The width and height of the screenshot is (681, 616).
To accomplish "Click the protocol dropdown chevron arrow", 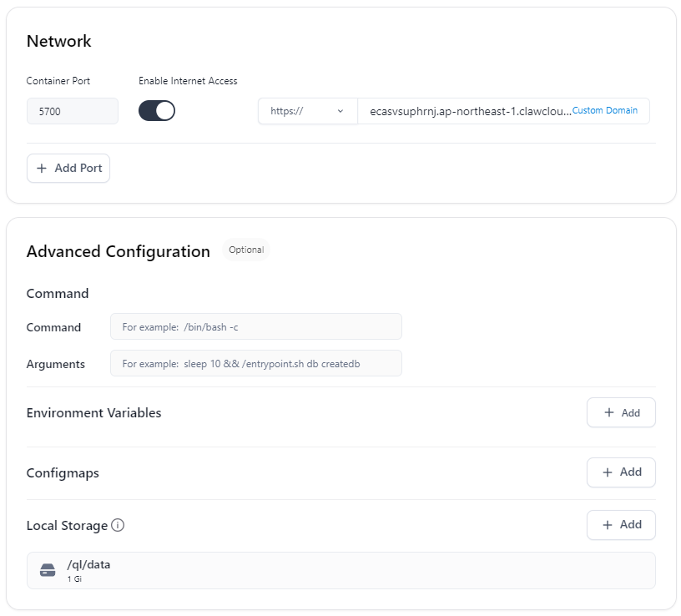I will coord(340,111).
